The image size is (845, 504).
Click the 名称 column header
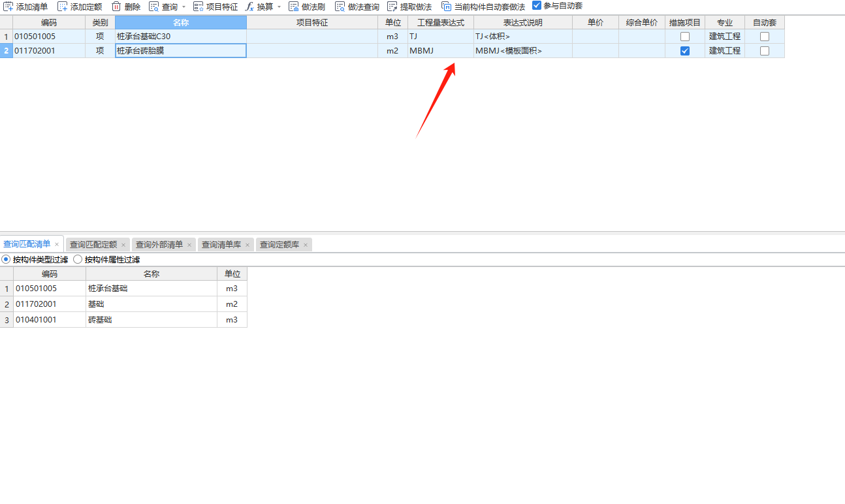click(181, 23)
